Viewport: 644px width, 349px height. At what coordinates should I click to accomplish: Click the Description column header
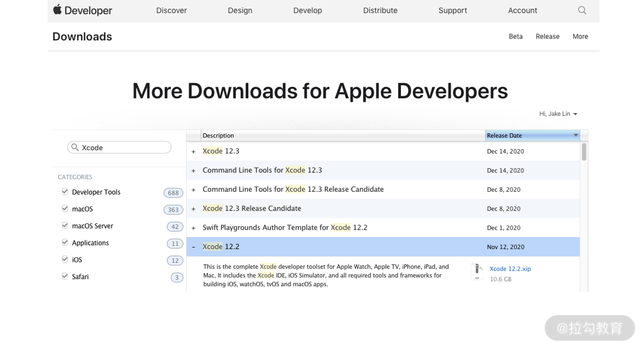click(343, 135)
